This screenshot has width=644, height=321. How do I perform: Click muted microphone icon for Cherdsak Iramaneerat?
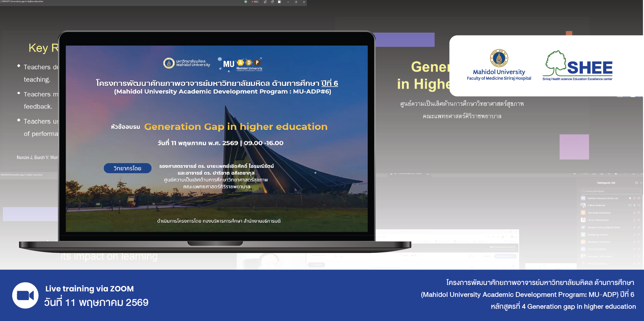point(635,213)
